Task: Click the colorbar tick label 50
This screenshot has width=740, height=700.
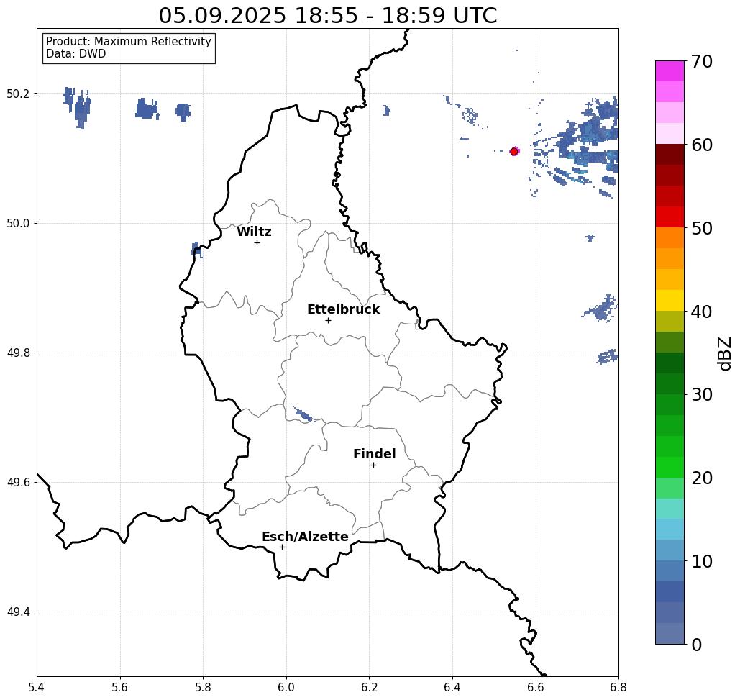Action: point(702,228)
